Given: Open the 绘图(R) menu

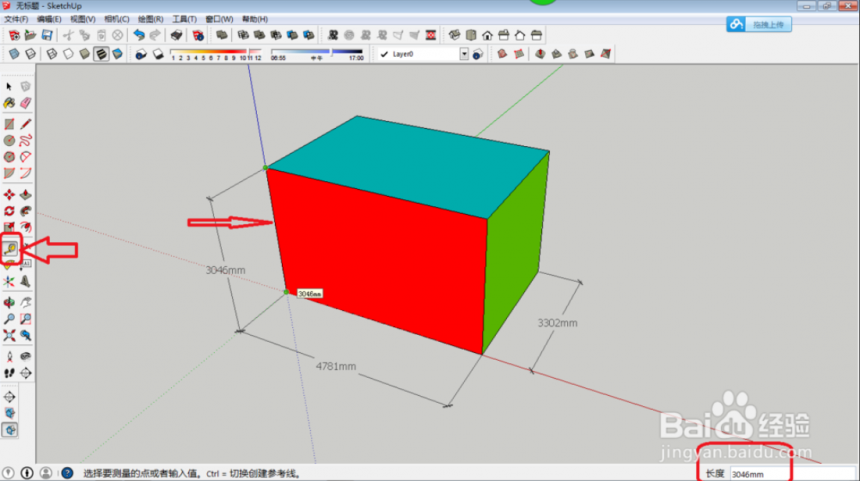Looking at the screenshot, I should (x=150, y=19).
